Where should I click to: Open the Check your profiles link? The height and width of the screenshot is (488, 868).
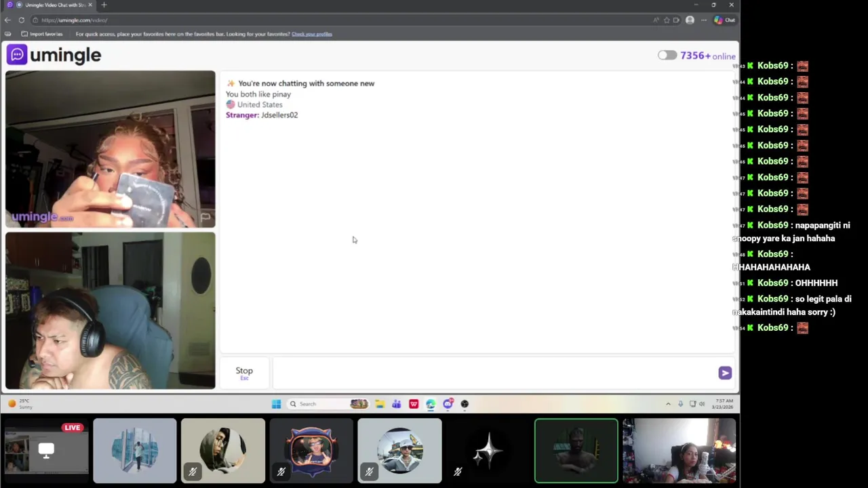[312, 34]
